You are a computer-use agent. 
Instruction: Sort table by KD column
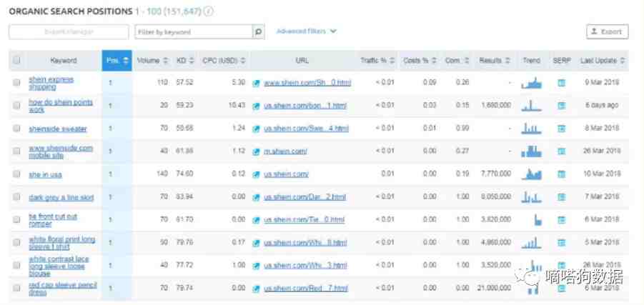[x=185, y=60]
